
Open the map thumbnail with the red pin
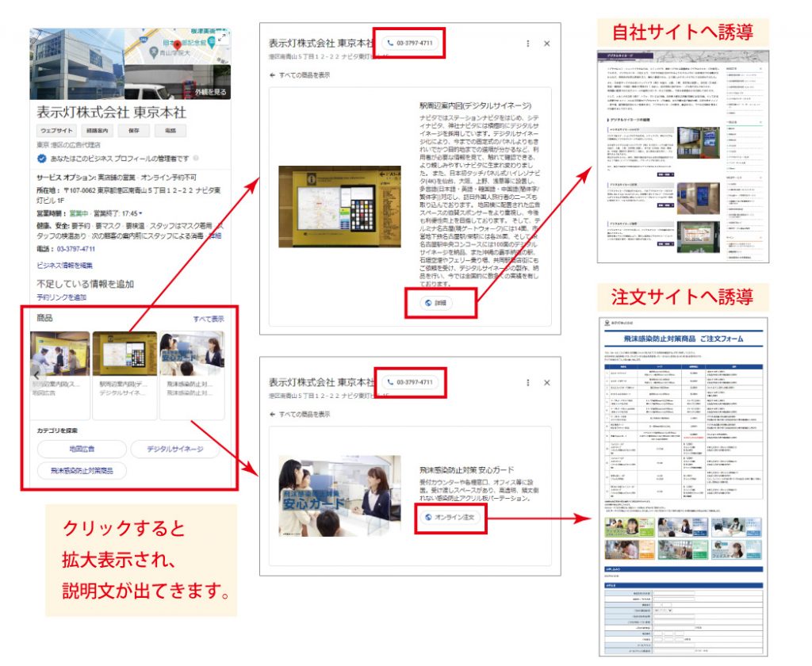[x=178, y=46]
